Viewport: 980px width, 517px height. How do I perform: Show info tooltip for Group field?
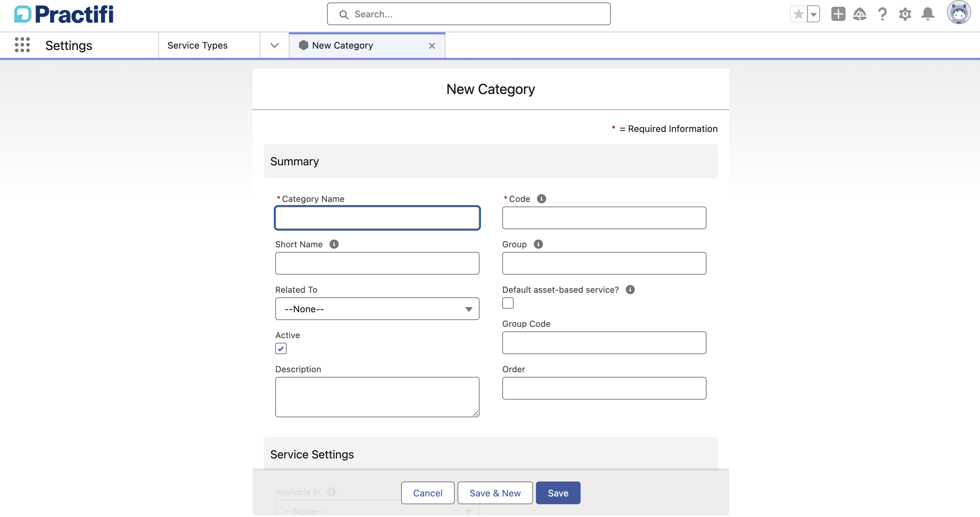point(538,244)
